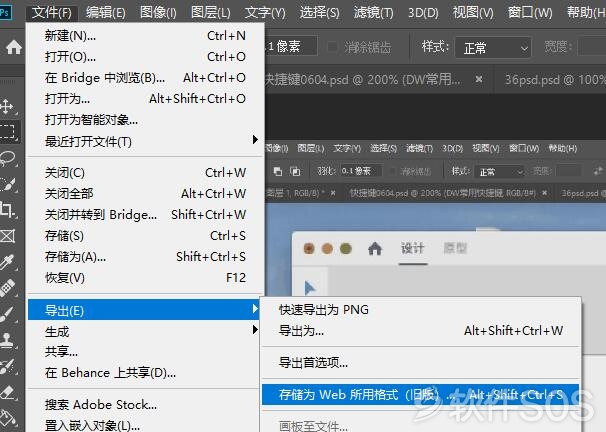Choose 在 Bridge 中浏览(B)...
This screenshot has height=432, width=606.
click(x=145, y=78)
